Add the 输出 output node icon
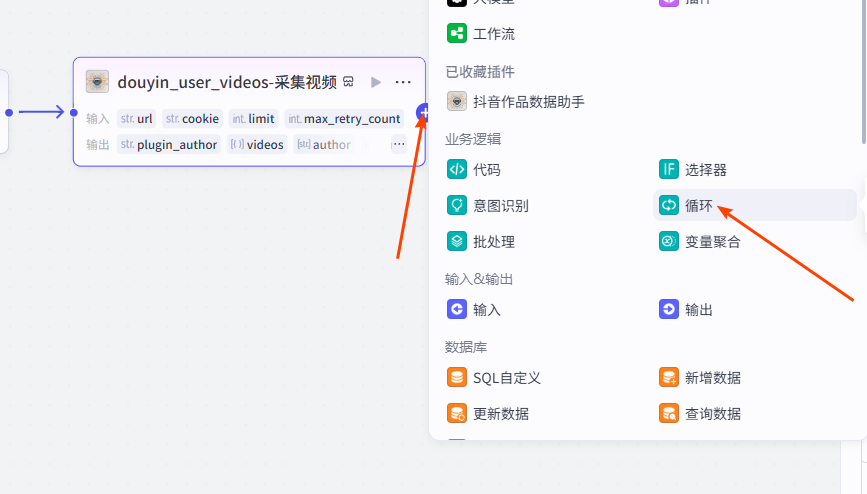Viewport: 867px width, 494px height. coord(668,310)
